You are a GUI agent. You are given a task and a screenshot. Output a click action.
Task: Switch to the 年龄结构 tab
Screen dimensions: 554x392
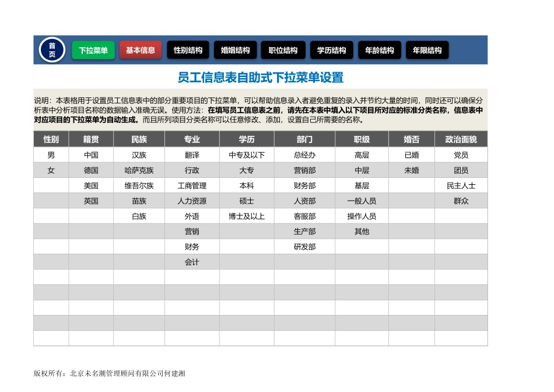pos(379,50)
